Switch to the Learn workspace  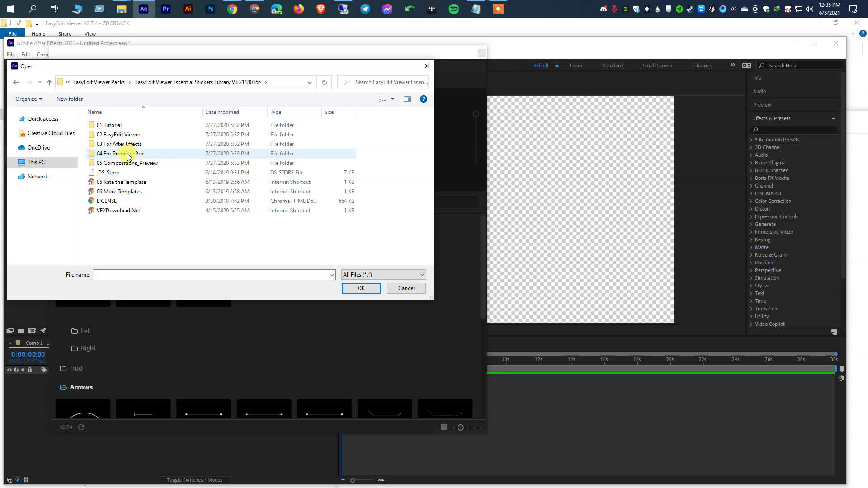click(576, 66)
